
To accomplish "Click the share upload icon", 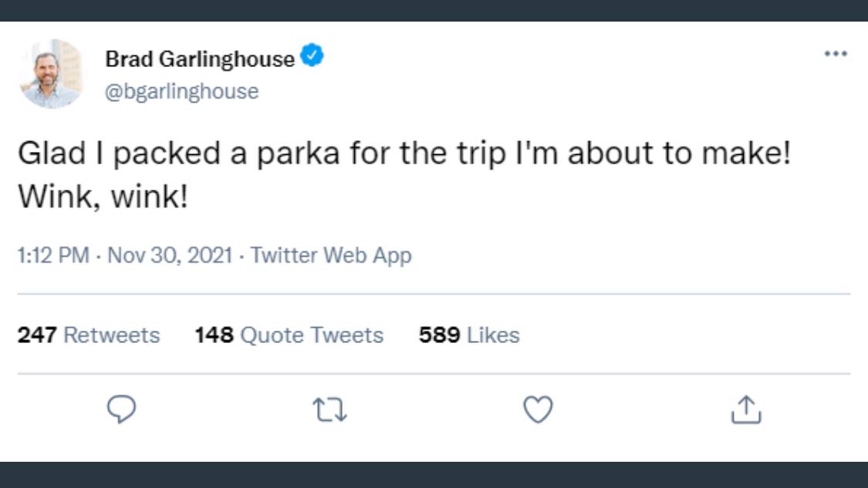I will 746,409.
